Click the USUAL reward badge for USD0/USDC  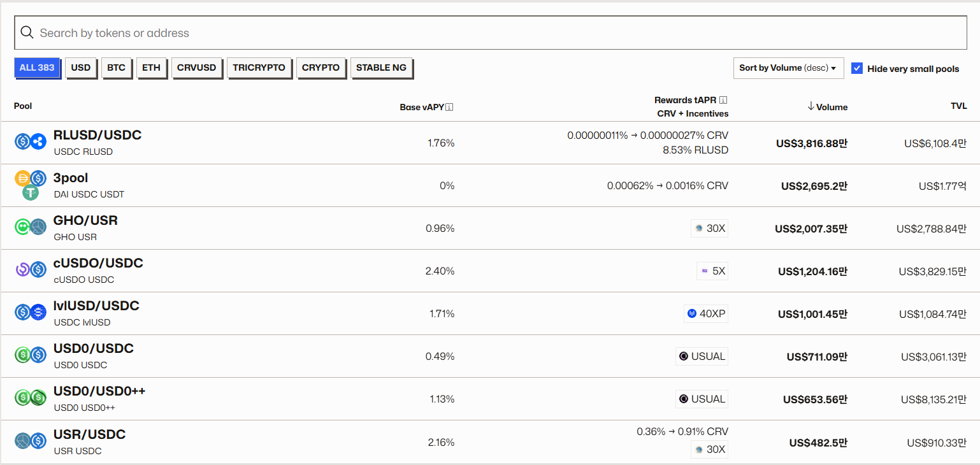(x=702, y=356)
